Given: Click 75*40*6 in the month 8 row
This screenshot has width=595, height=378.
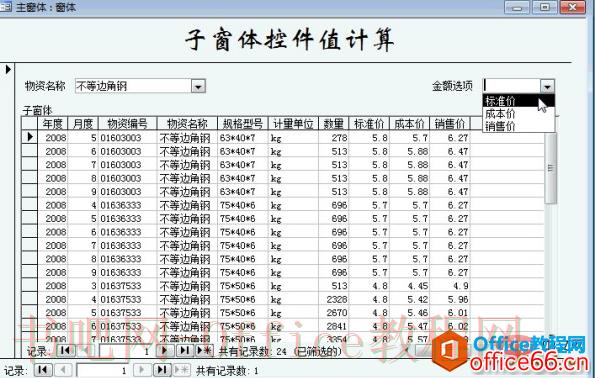Looking at the screenshot, I should (242, 259).
